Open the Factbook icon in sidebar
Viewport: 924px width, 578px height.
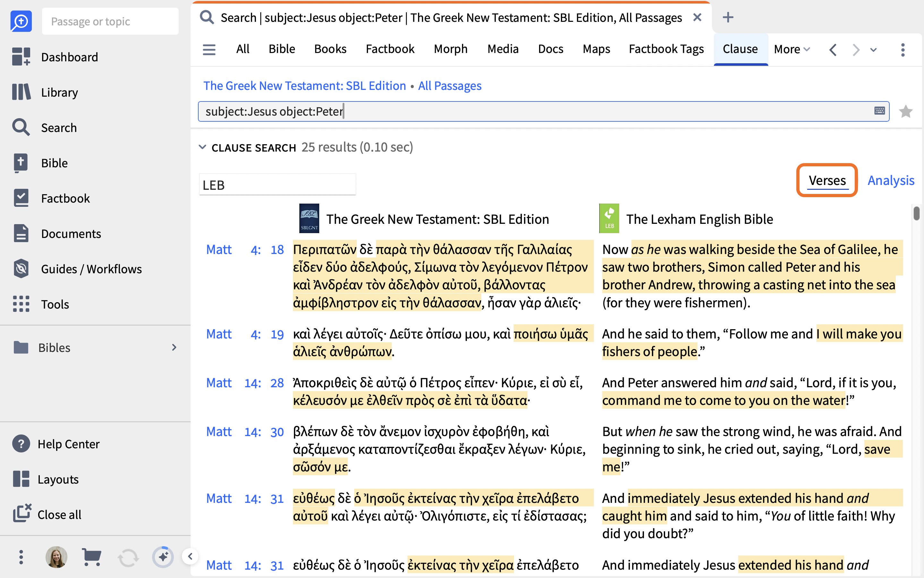(21, 198)
